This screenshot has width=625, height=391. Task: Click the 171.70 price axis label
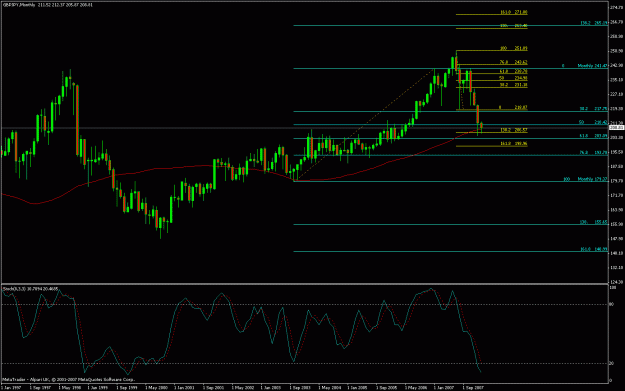point(616,195)
